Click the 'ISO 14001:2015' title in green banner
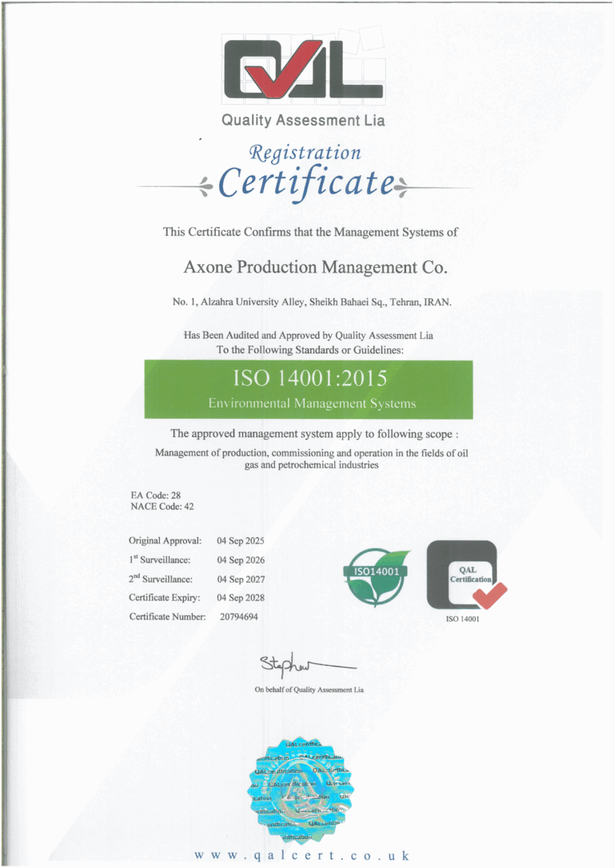 click(309, 379)
